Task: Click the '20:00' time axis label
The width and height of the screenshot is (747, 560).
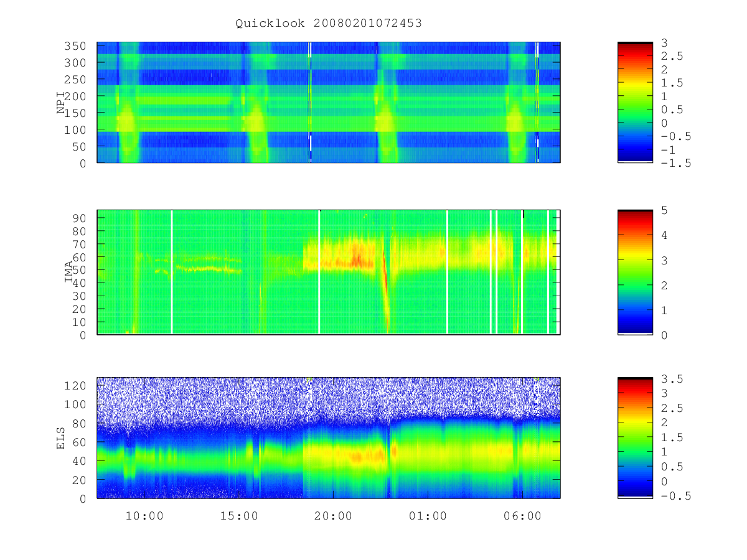Action: (334, 516)
